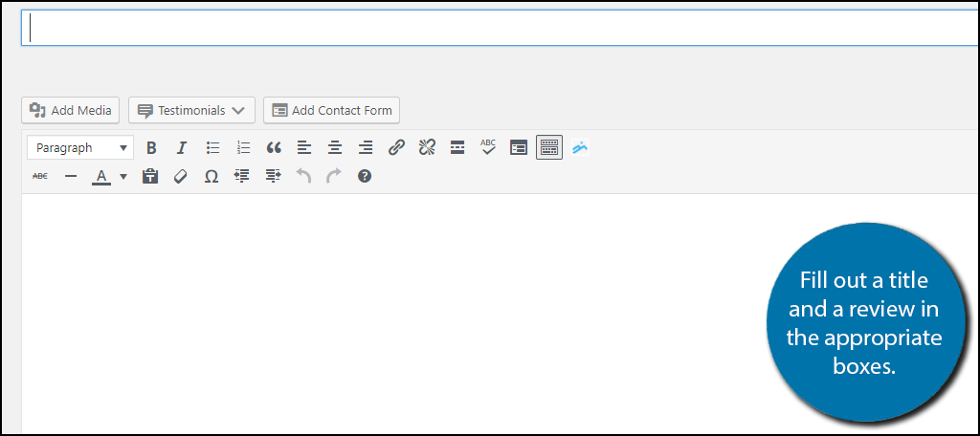This screenshot has height=436, width=980.
Task: Open the Paragraph format dropdown
Action: coord(80,148)
